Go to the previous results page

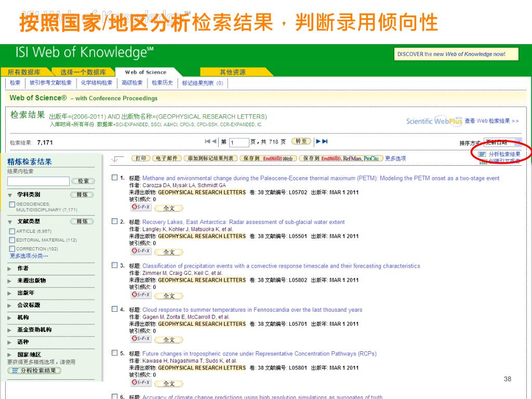coord(214,141)
